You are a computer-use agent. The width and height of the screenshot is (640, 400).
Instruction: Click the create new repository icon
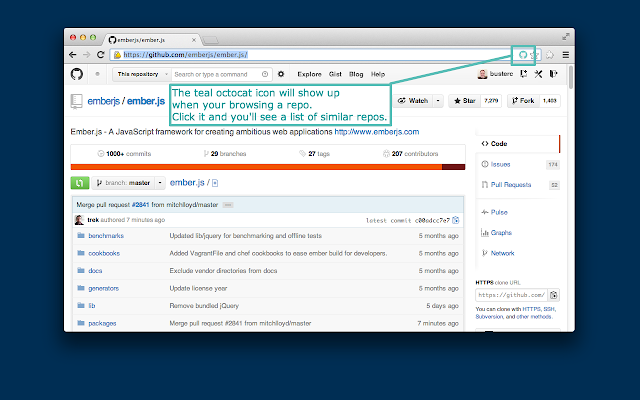pos(523,74)
